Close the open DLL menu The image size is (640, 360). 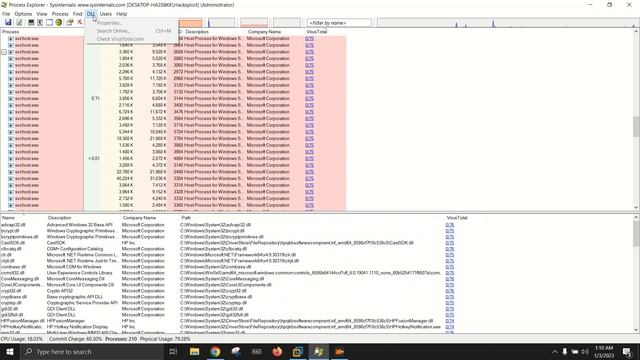91,14
